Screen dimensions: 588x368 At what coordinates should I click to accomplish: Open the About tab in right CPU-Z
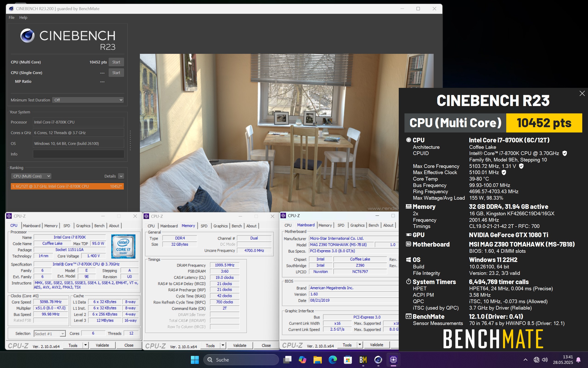point(388,225)
